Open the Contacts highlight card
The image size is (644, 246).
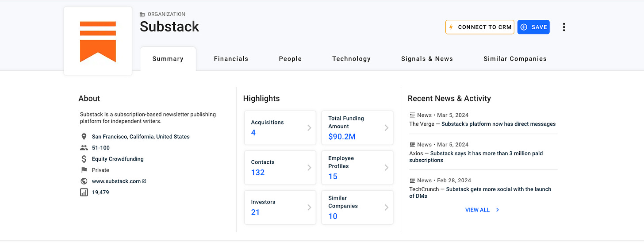pyautogui.click(x=280, y=168)
